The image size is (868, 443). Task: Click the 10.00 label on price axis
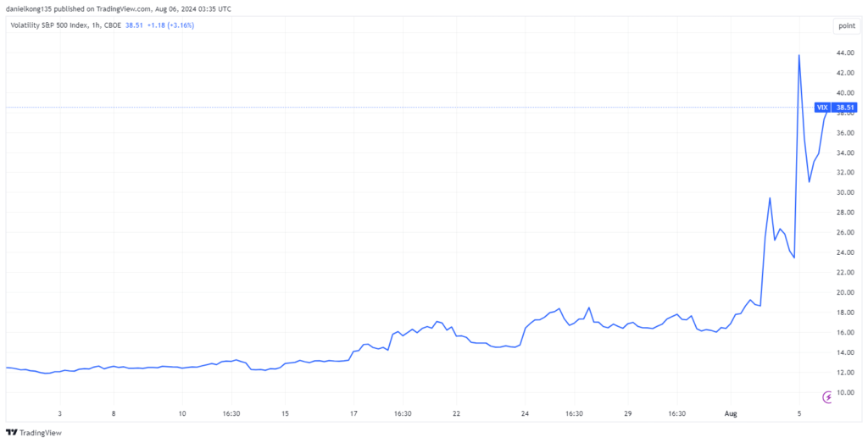[844, 392]
